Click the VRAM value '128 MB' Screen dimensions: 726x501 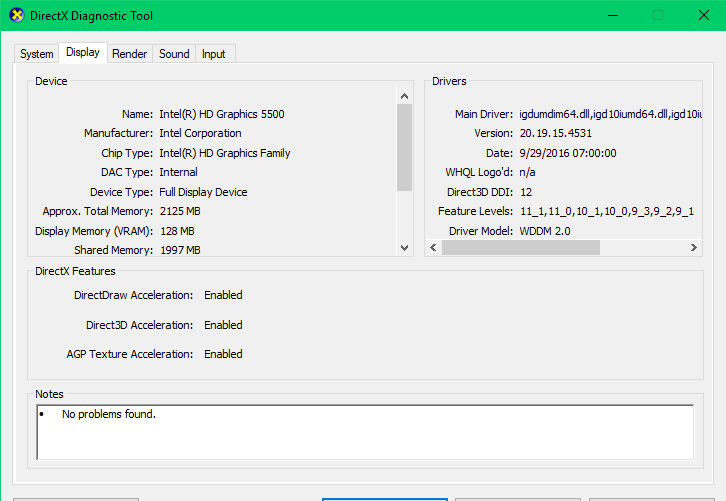point(177,231)
